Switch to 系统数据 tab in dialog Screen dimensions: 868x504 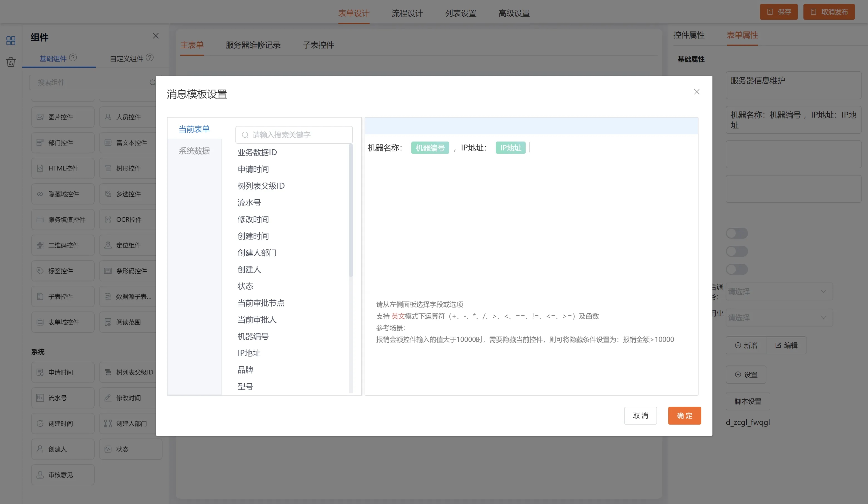point(194,151)
